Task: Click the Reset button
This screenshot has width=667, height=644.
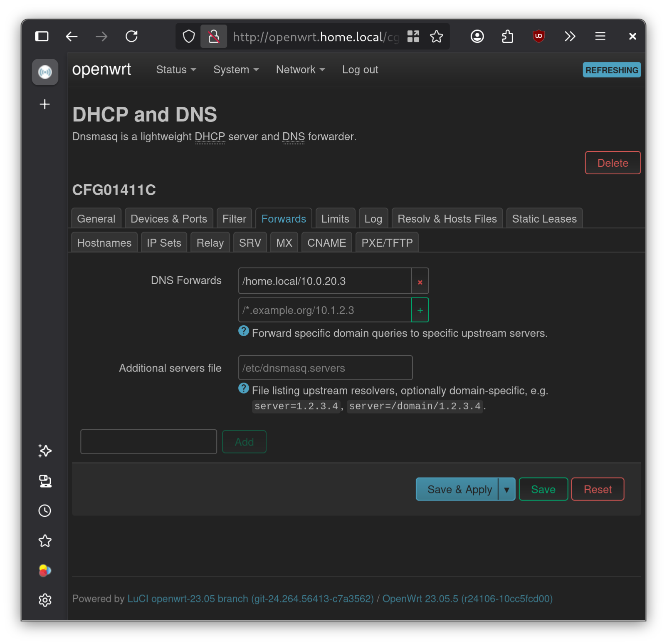Action: [x=598, y=490]
